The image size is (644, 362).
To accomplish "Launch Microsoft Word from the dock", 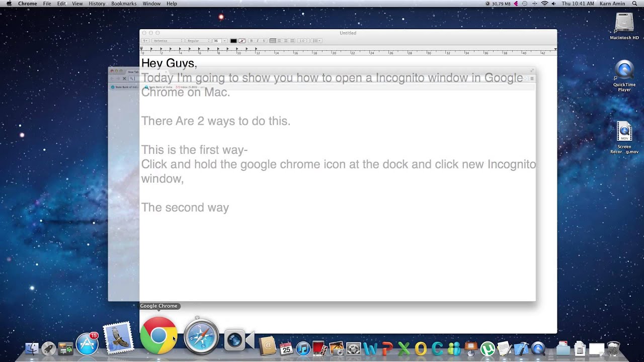I will 370,348.
